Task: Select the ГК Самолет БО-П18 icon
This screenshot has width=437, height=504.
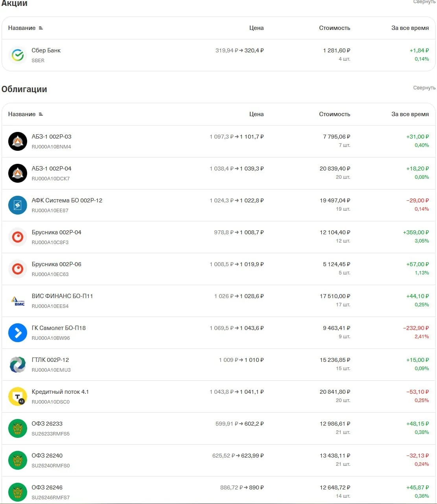Action: coord(18,333)
